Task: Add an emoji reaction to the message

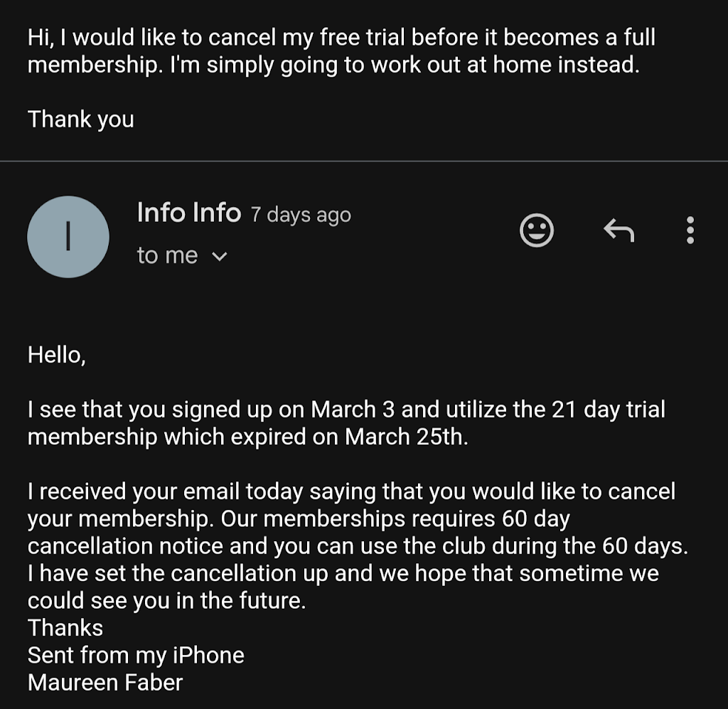Action: 537,230
